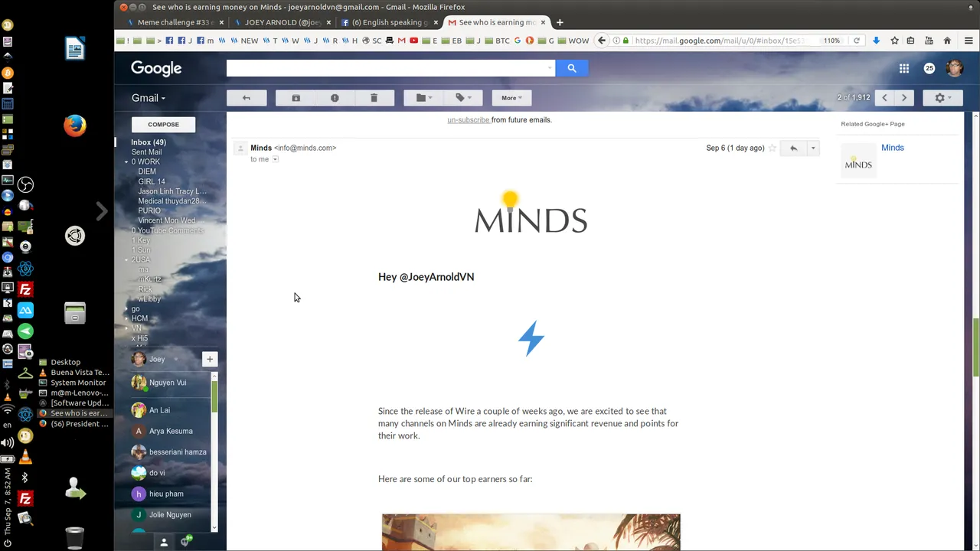Start new hangout with plus button
The width and height of the screenshot is (980, 551).
[x=210, y=359]
